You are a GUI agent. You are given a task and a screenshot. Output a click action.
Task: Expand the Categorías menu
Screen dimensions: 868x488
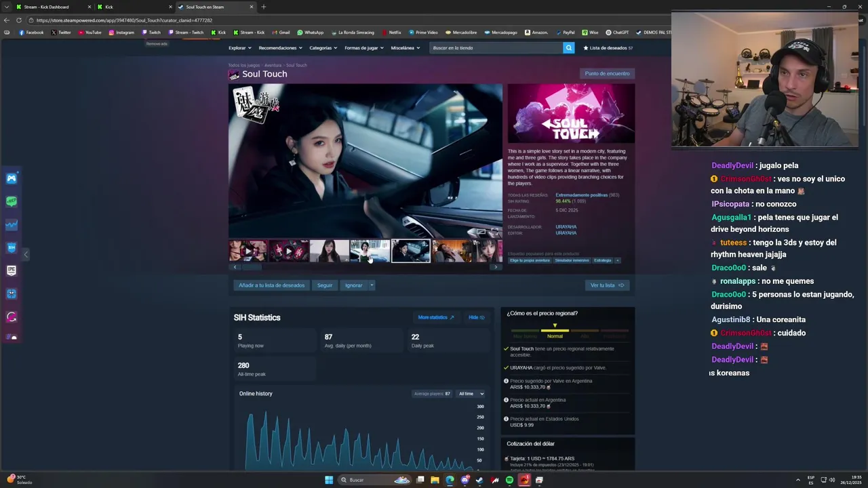coord(323,48)
